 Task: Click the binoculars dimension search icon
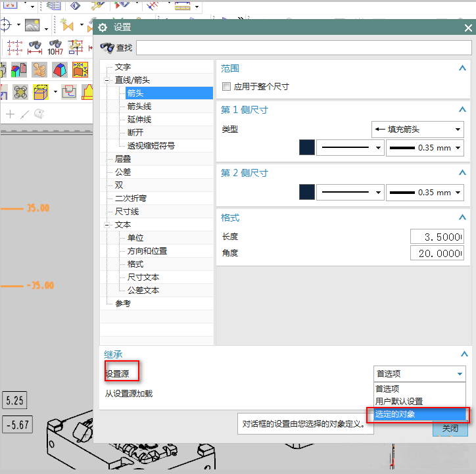point(35,47)
